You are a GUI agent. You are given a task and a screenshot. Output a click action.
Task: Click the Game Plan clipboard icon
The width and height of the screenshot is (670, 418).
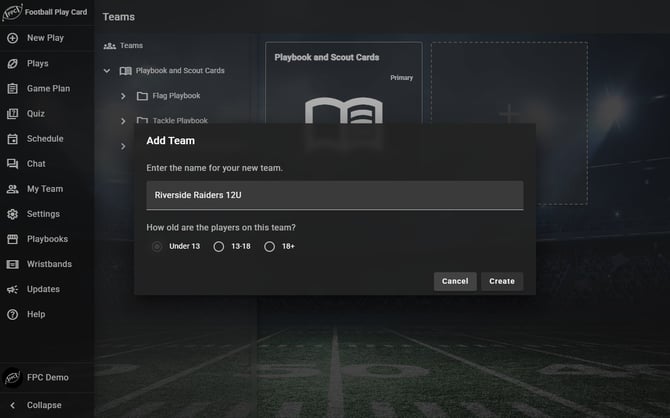(12, 88)
